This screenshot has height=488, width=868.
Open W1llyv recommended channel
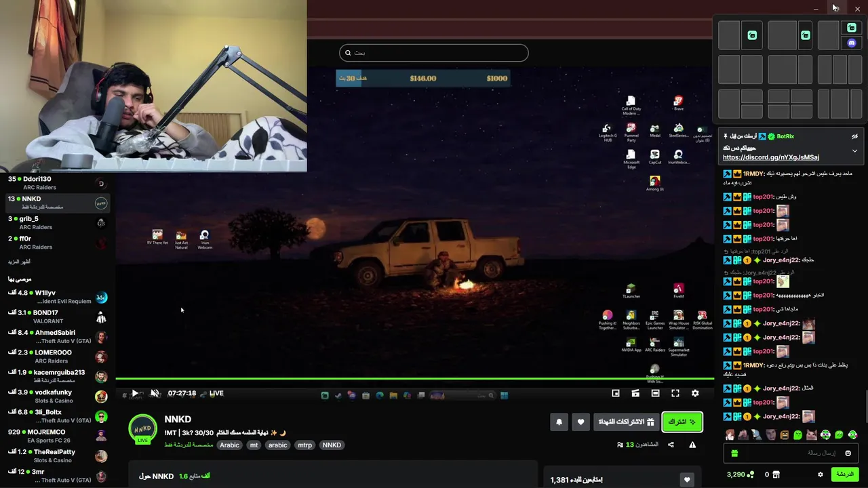[57, 297]
